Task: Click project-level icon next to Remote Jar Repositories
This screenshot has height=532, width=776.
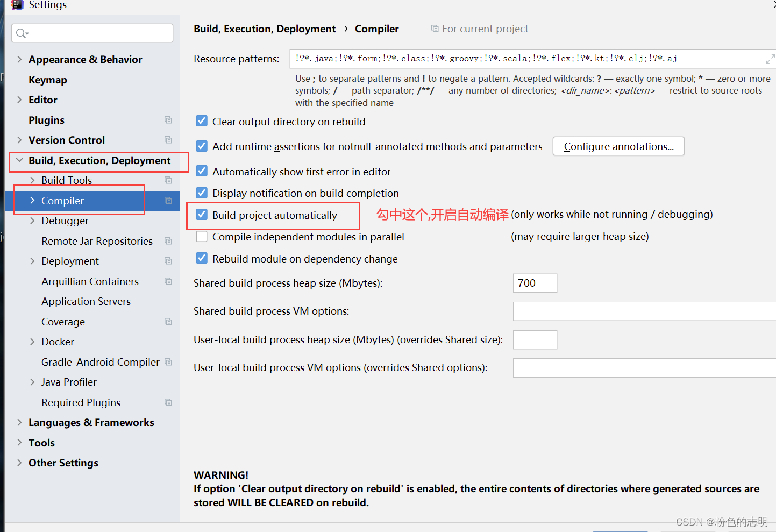Action: pos(168,241)
